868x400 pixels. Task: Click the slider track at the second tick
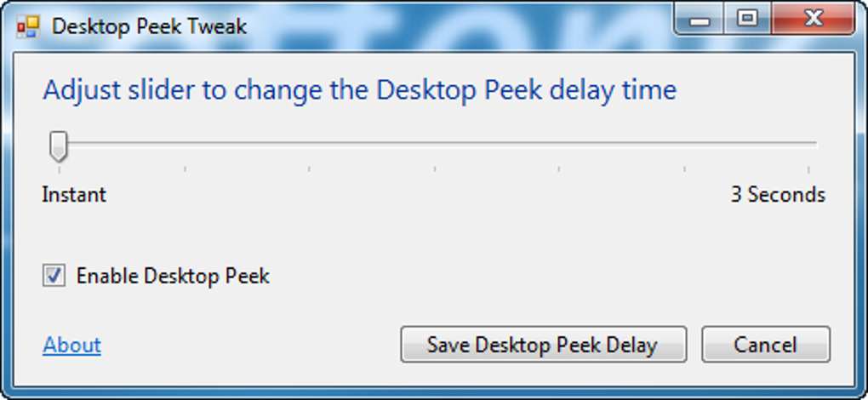click(184, 145)
